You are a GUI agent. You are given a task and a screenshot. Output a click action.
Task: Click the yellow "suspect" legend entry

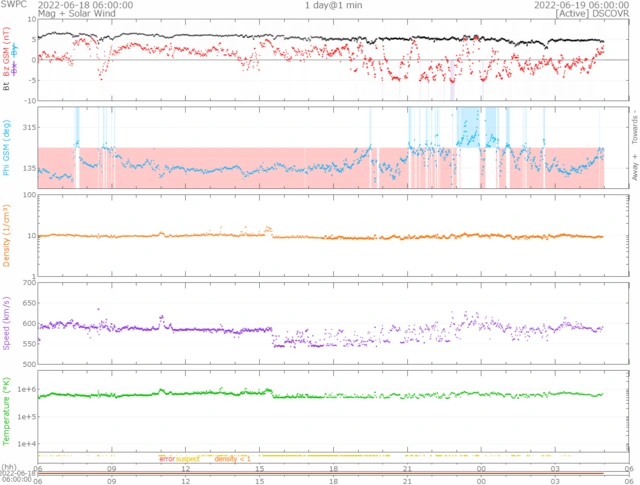click(188, 459)
